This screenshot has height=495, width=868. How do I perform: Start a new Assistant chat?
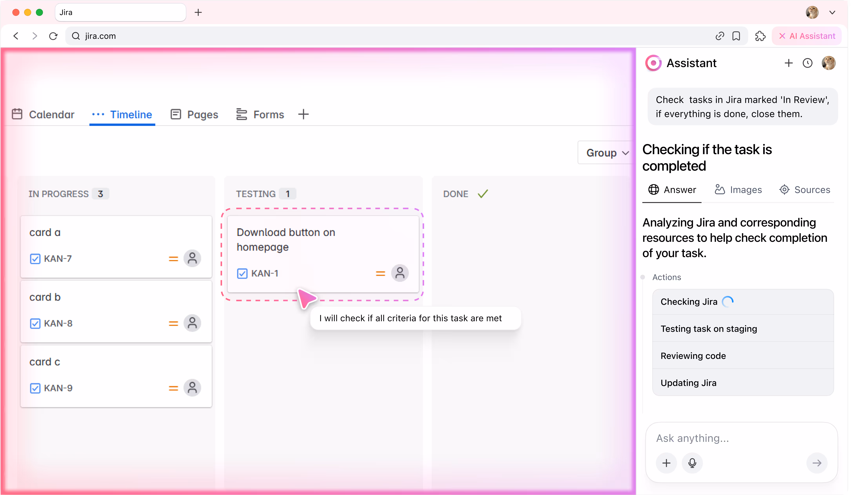click(788, 63)
